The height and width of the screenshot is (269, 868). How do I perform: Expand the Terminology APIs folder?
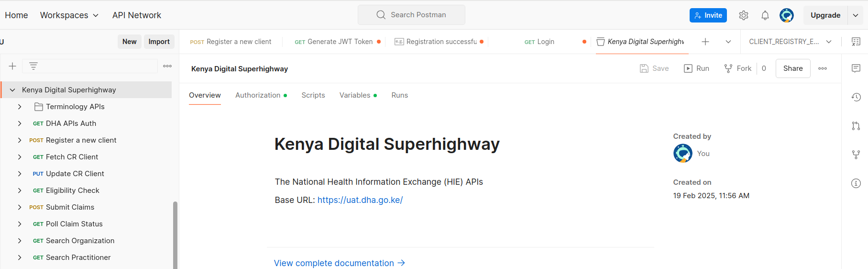[20, 107]
